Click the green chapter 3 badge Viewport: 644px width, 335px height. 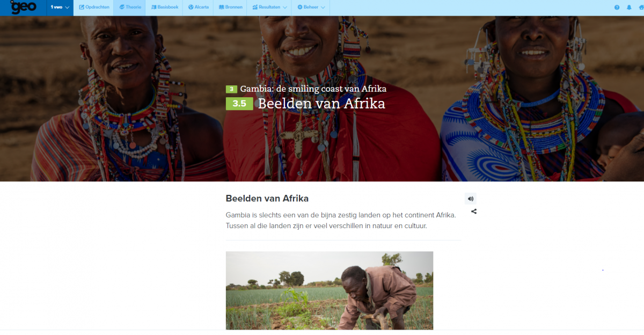(231, 89)
